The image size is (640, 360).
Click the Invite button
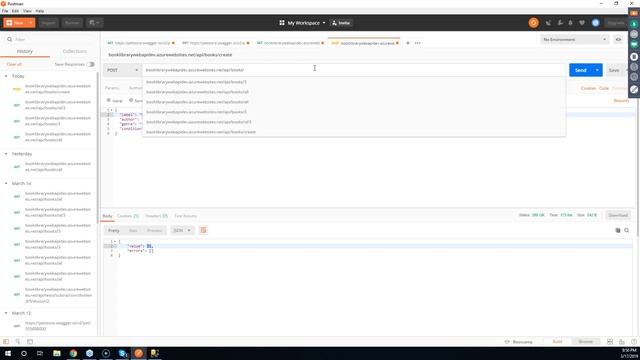click(x=341, y=23)
